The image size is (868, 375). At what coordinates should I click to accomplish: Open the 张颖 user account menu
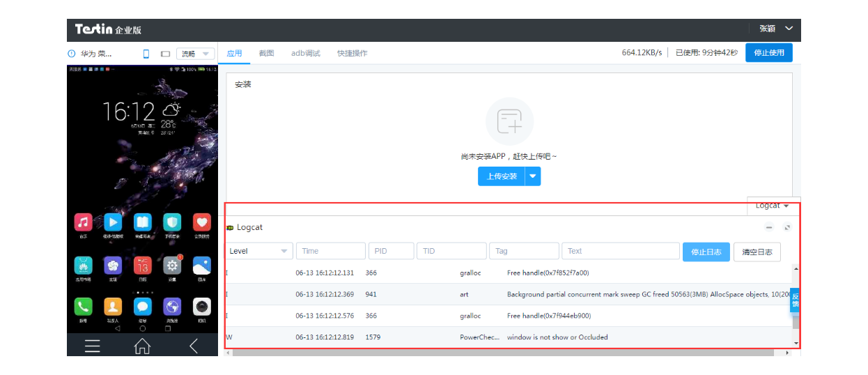[776, 29]
